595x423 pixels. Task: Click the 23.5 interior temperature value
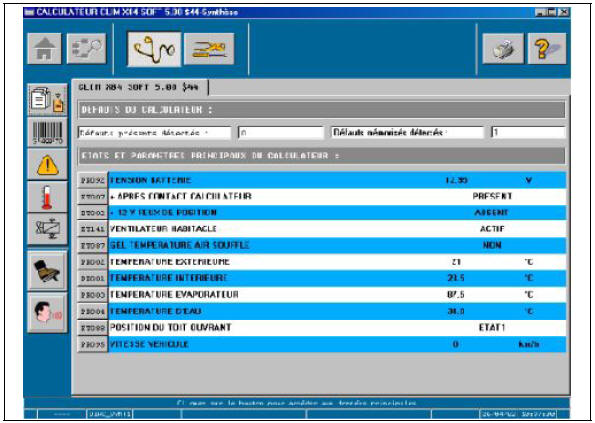click(456, 278)
